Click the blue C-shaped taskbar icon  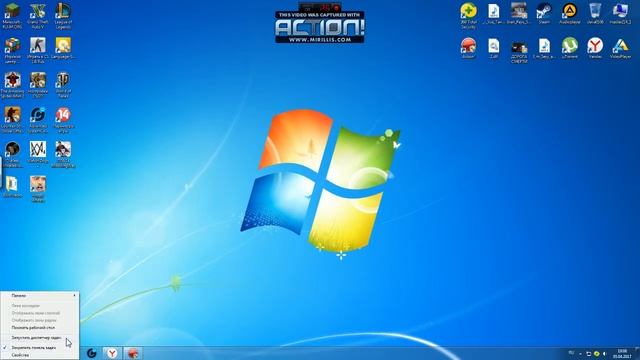click(91, 353)
